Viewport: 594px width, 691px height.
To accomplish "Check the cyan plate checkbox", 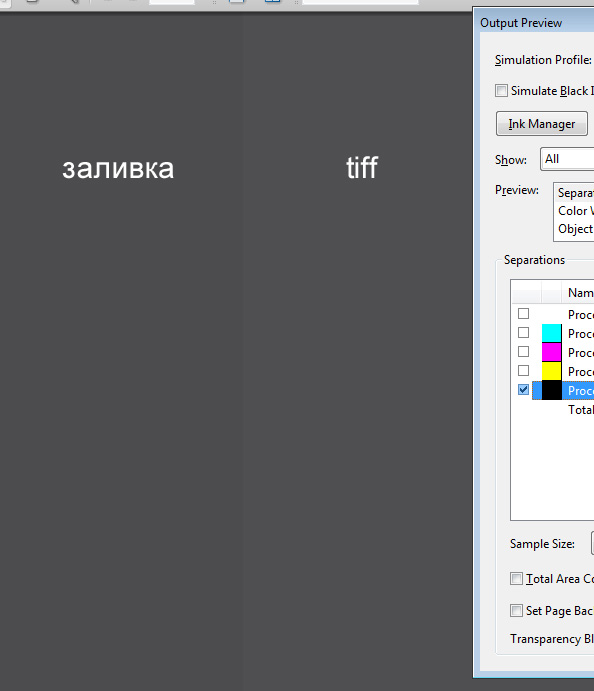I will pos(523,332).
